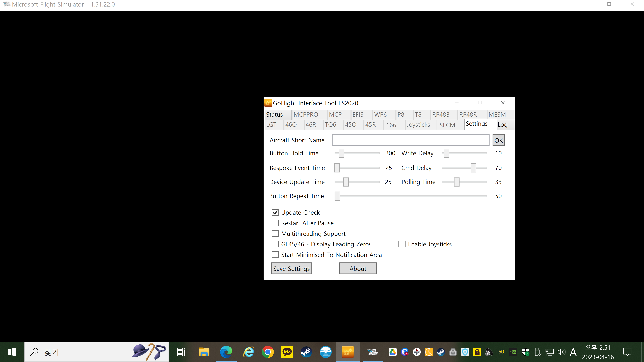Open Steam from the taskbar
Viewport: 644px width, 362px height.
[x=306, y=352]
